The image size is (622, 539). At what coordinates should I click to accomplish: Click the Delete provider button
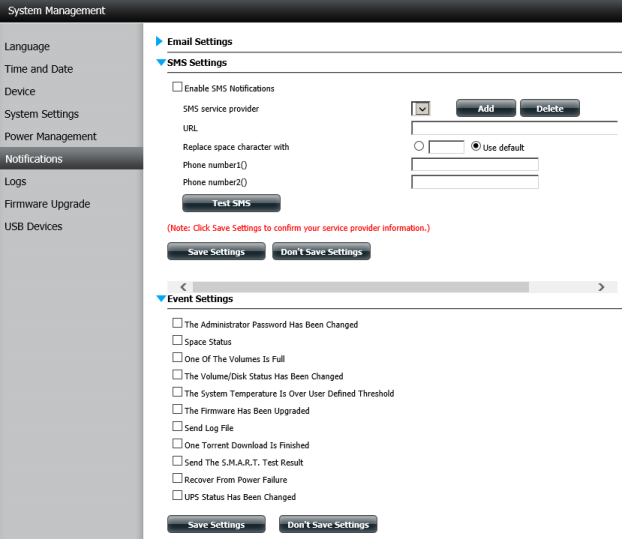[550, 108]
